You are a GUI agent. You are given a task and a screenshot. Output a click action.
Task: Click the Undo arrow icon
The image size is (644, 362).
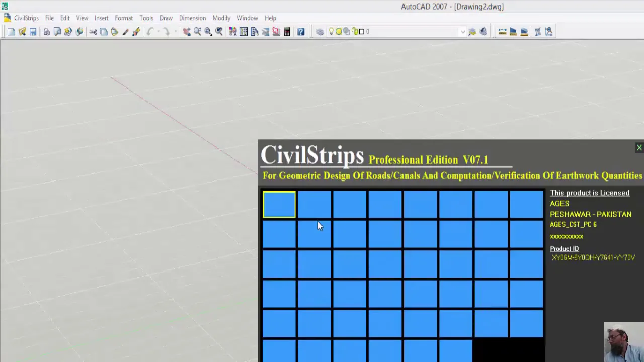(x=150, y=32)
